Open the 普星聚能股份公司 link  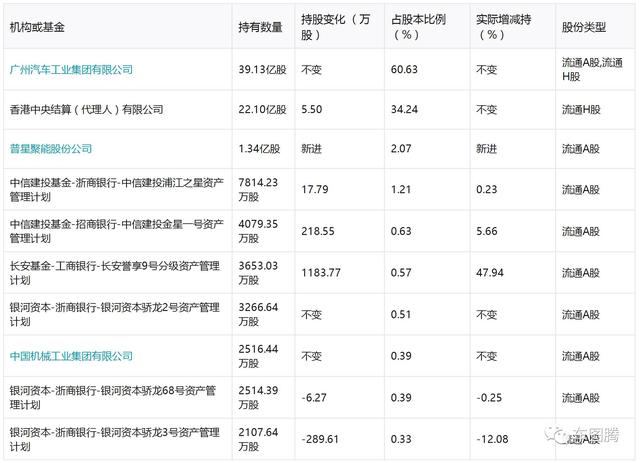tap(51, 149)
